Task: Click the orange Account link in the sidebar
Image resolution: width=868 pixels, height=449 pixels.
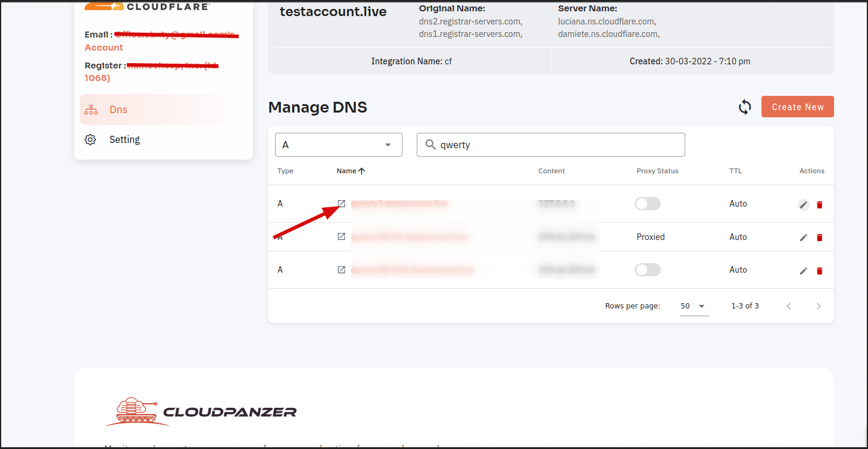Action: pos(104,48)
